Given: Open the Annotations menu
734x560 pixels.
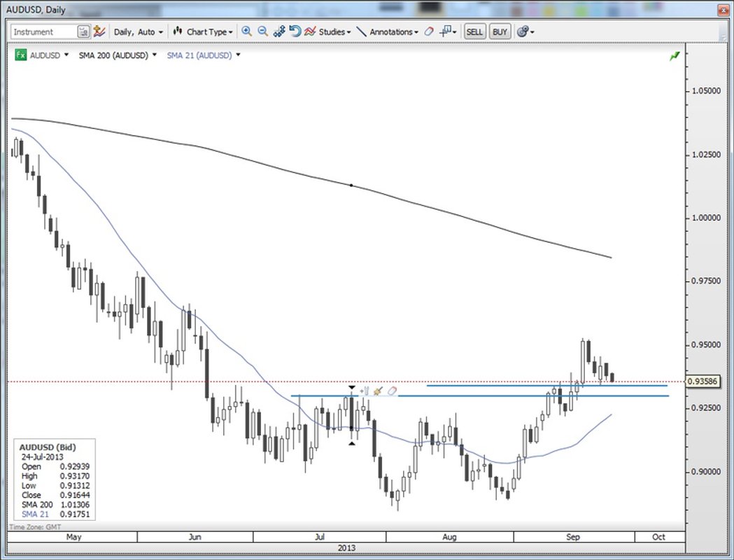Looking at the screenshot, I should 394,31.
